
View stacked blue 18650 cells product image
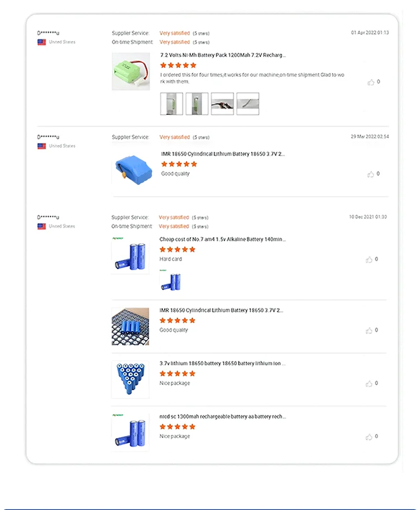130,379
